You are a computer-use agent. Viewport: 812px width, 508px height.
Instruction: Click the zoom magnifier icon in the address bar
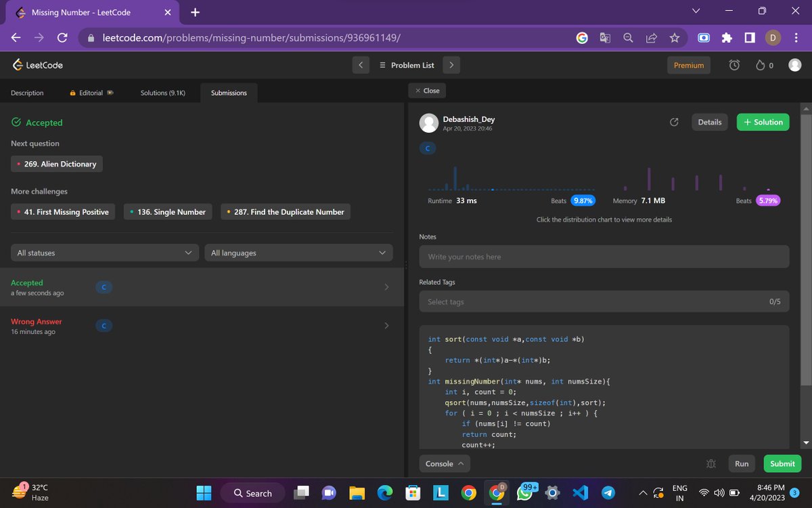(x=628, y=38)
